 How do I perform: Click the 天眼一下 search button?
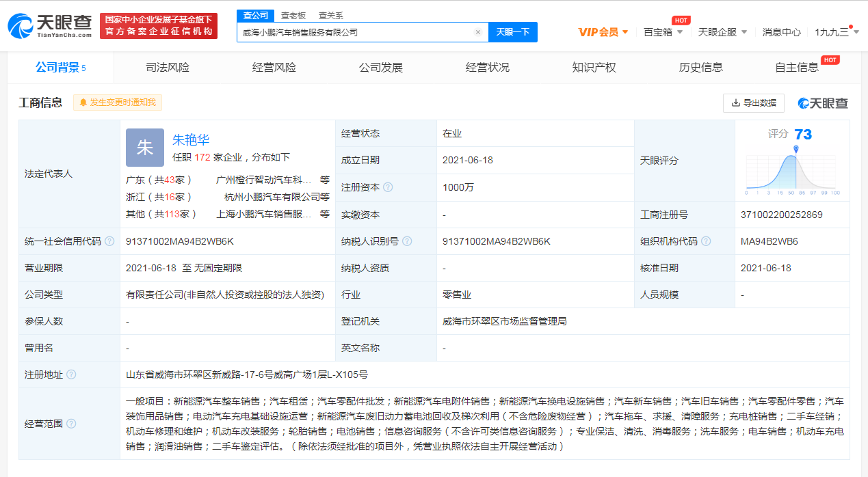coord(514,32)
